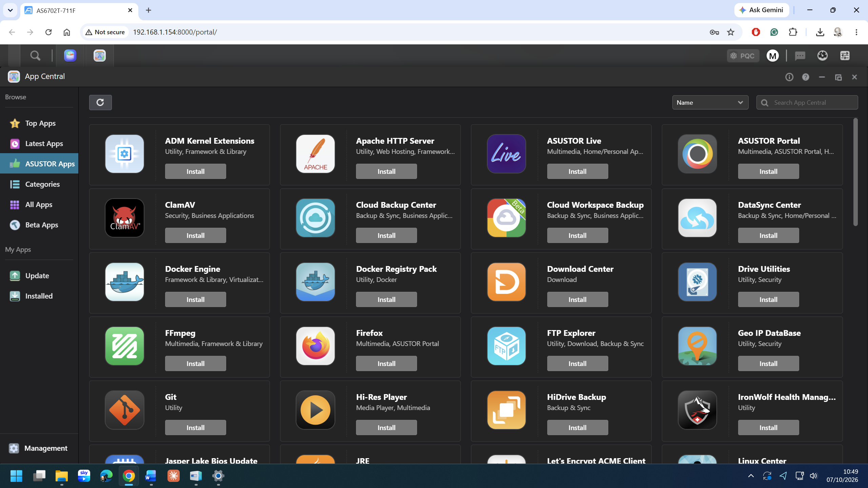Click the App Central info icon

coord(789,77)
